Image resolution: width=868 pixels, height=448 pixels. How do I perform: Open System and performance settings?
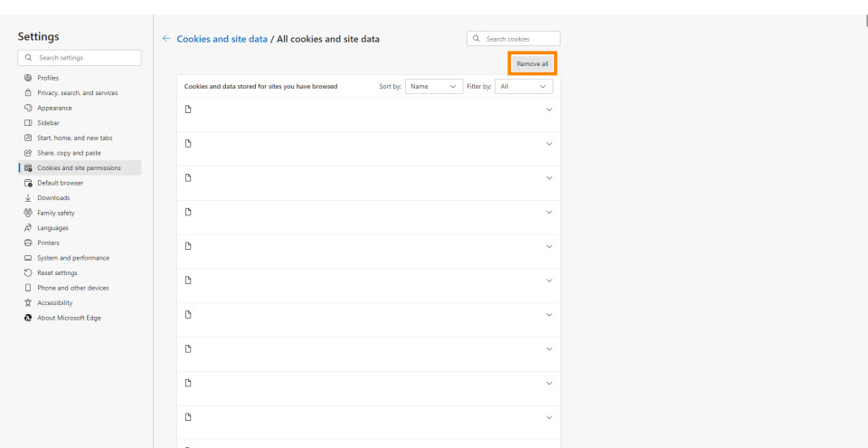(x=72, y=258)
